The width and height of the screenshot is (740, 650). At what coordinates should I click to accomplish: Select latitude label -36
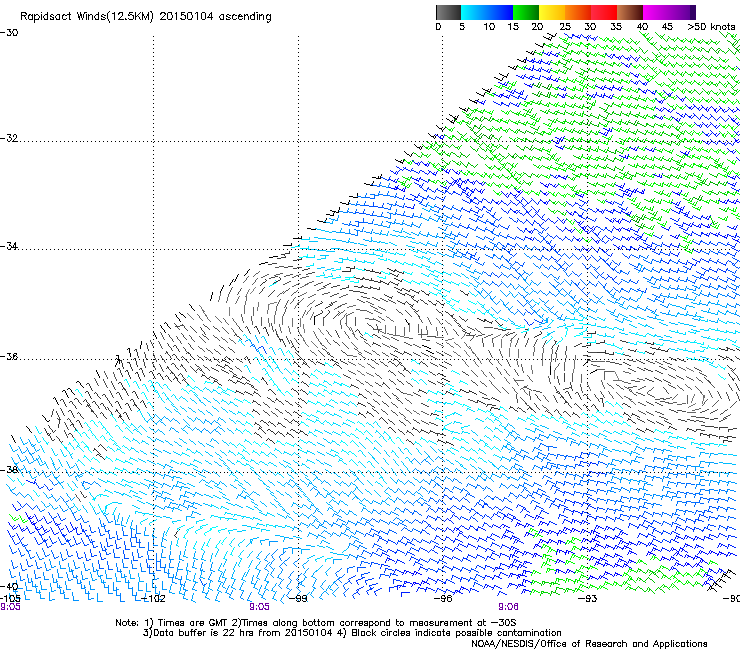pyautogui.click(x=9, y=356)
